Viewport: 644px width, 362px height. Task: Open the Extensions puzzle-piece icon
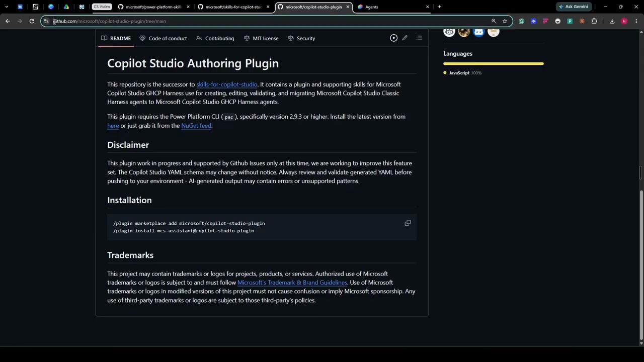pos(594,21)
